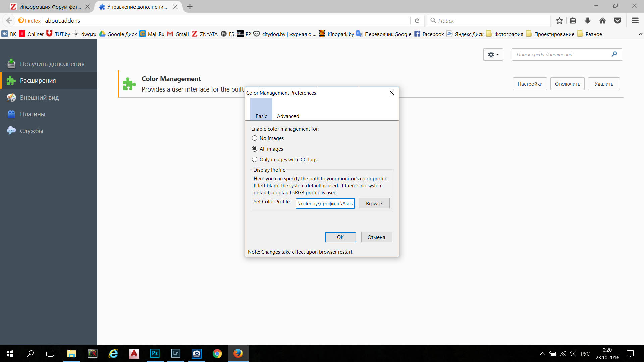Confirm preferences with OK button
Viewport: 644px width, 362px height.
coord(340,237)
